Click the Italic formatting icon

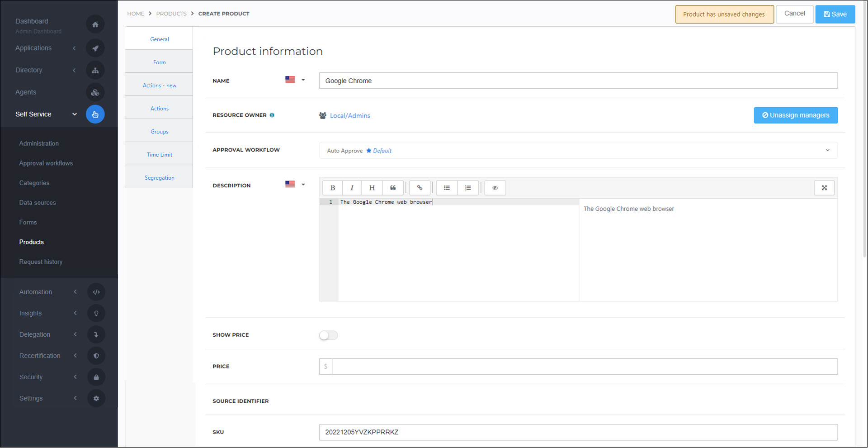click(x=352, y=188)
